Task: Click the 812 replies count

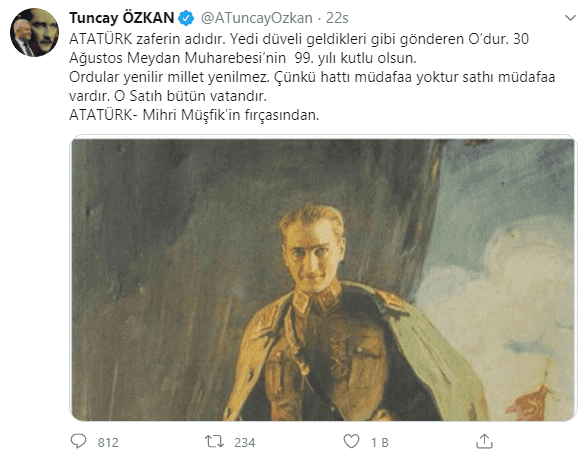Action: coord(108,442)
